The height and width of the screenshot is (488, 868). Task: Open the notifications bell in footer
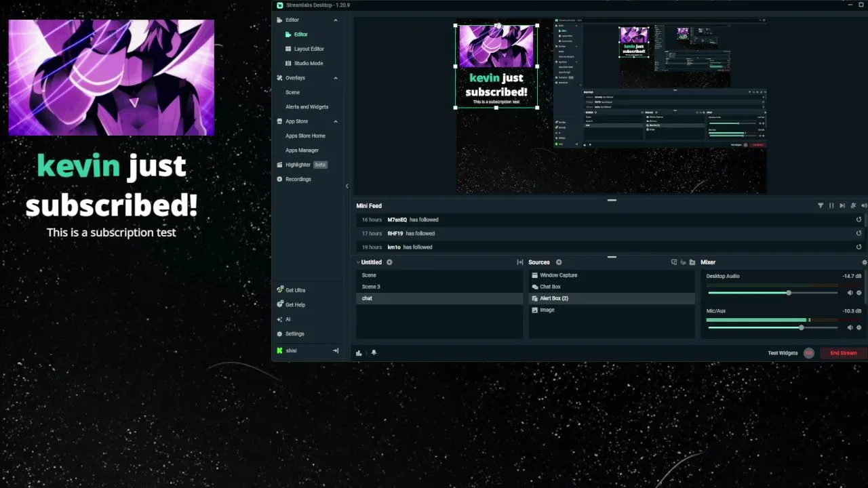pyautogui.click(x=374, y=352)
